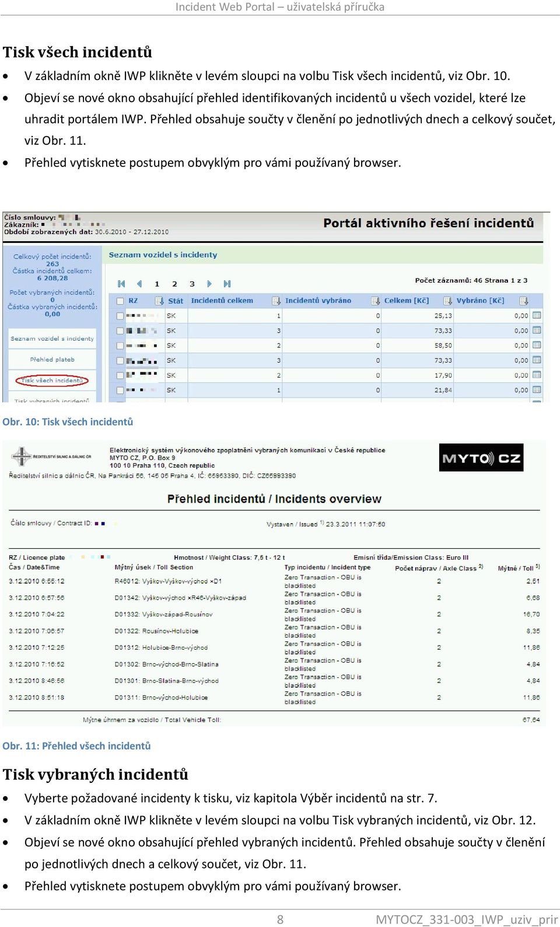Check the box for row with 25,13
This screenshot has height=927, width=560.
[120, 316]
